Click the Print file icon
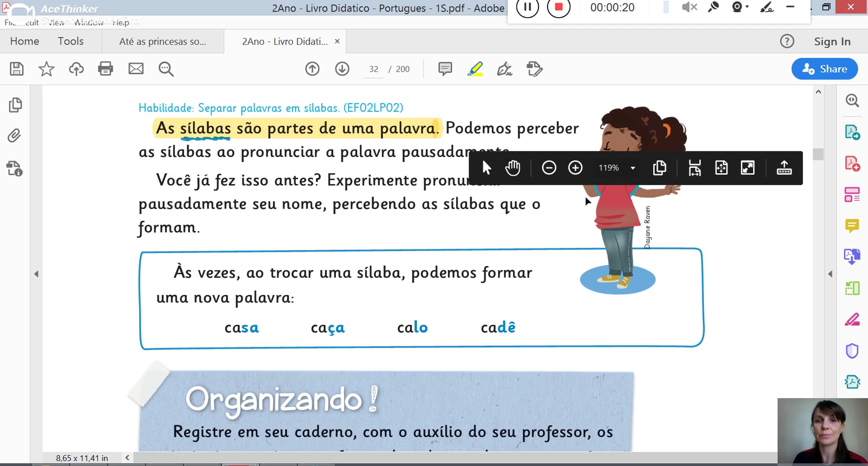Screen dimensions: 868x466 click(x=106, y=69)
